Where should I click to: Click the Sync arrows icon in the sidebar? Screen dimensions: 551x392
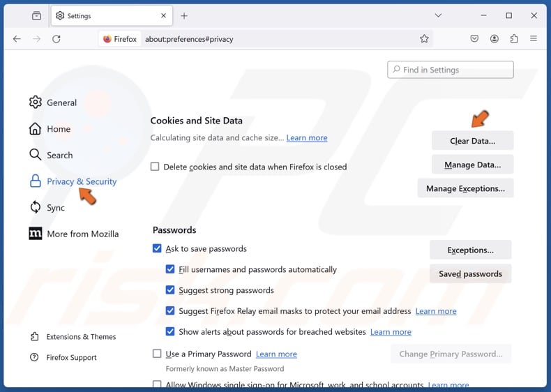tap(35, 207)
